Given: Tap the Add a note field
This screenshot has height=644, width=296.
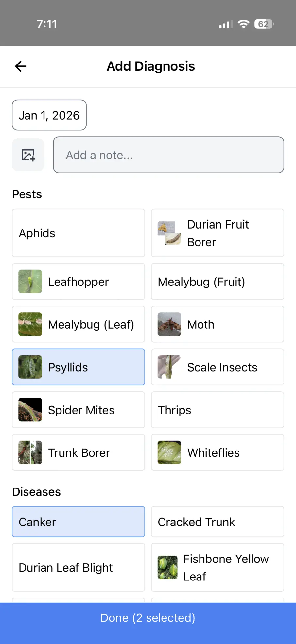Looking at the screenshot, I should 168,155.
